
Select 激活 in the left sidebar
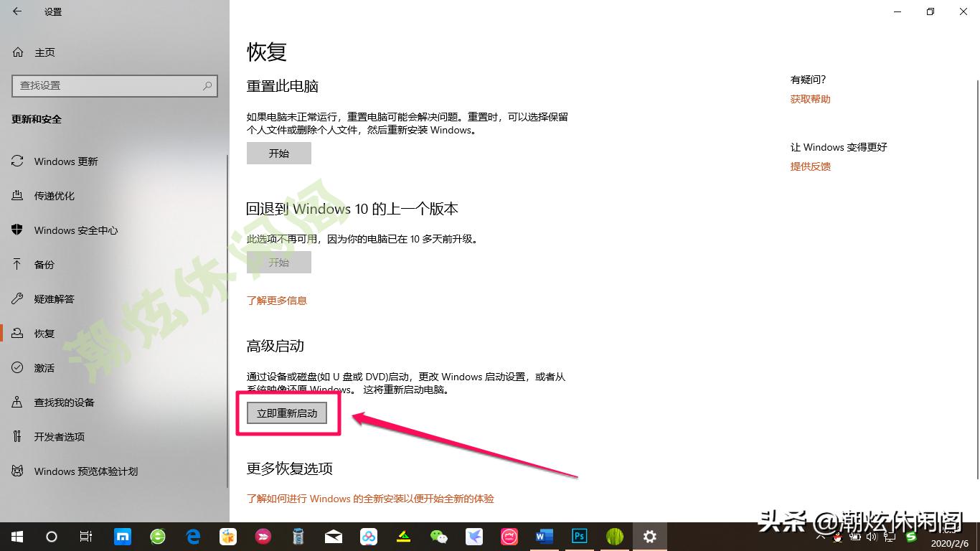click(x=44, y=367)
